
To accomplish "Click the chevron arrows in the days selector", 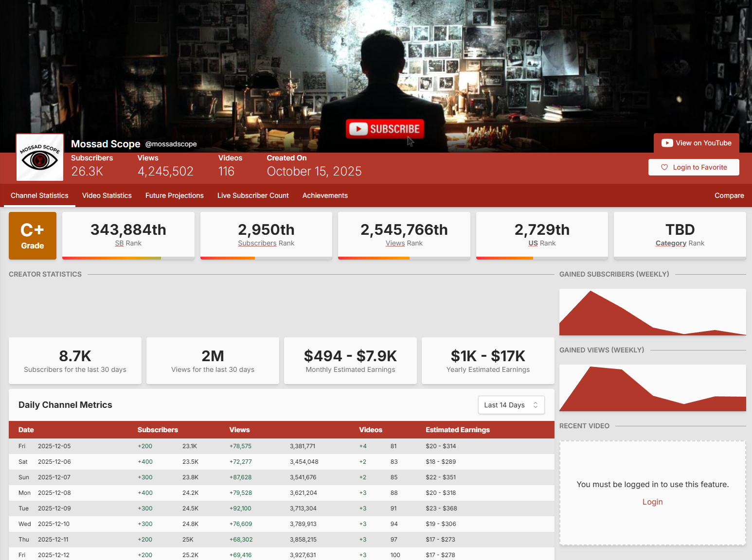I will [x=536, y=405].
